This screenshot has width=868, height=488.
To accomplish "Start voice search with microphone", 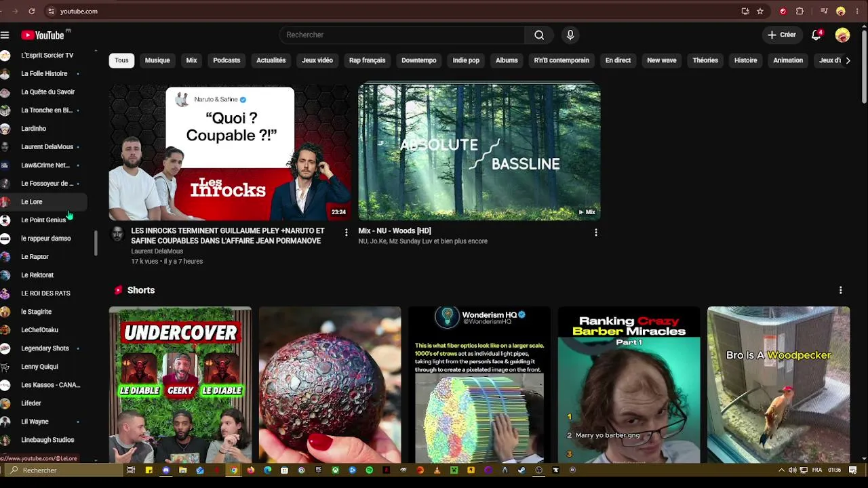I will (x=570, y=35).
